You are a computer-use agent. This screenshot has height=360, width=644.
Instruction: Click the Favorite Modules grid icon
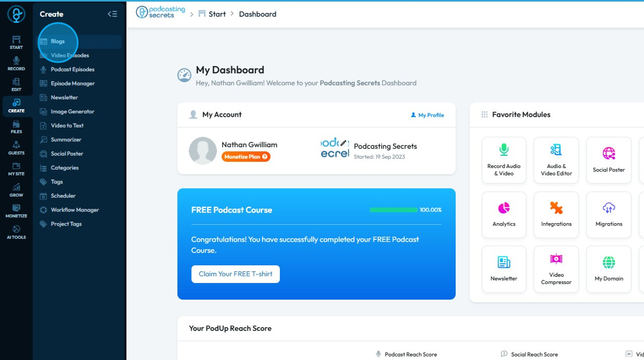click(x=485, y=114)
